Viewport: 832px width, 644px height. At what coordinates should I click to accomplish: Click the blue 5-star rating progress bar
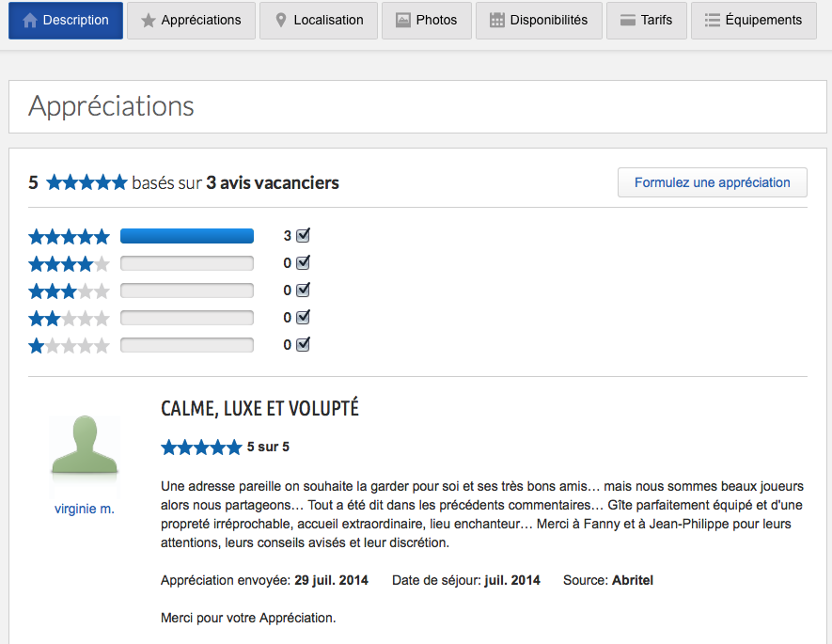tap(187, 236)
